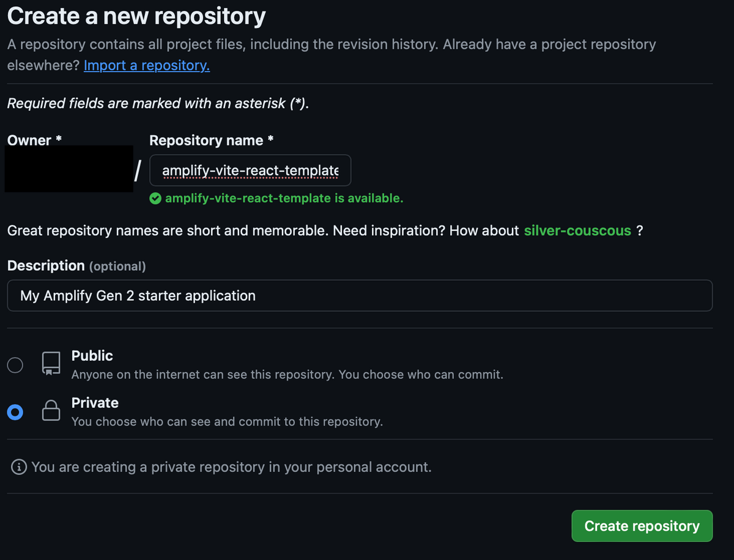734x560 pixels.
Task: Click the Description text field
Action: tap(360, 295)
